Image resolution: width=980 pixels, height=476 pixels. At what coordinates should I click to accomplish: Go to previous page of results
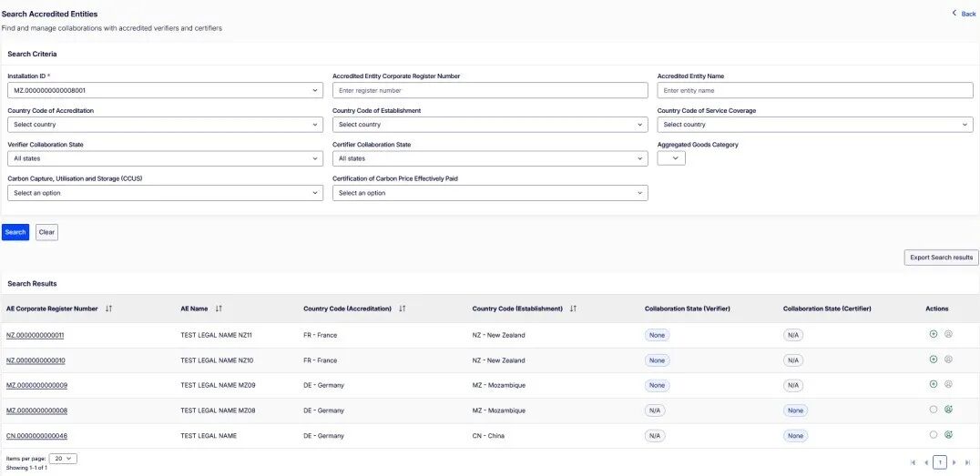(x=926, y=463)
